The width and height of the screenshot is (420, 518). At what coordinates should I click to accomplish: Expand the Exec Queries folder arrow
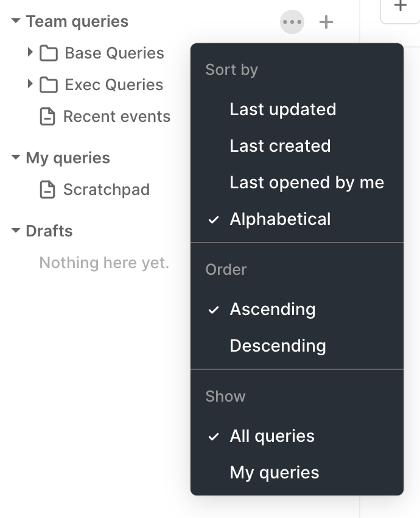tap(30, 83)
